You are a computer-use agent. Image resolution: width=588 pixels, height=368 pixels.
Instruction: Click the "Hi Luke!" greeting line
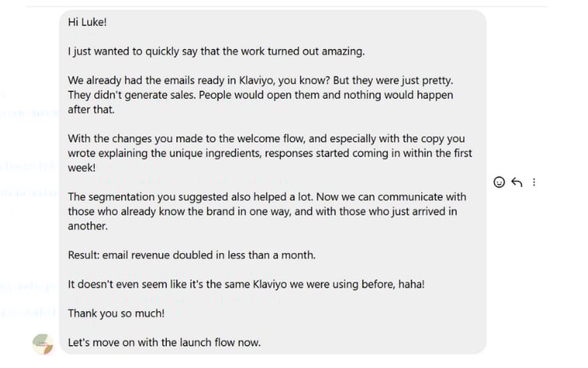[x=87, y=22]
